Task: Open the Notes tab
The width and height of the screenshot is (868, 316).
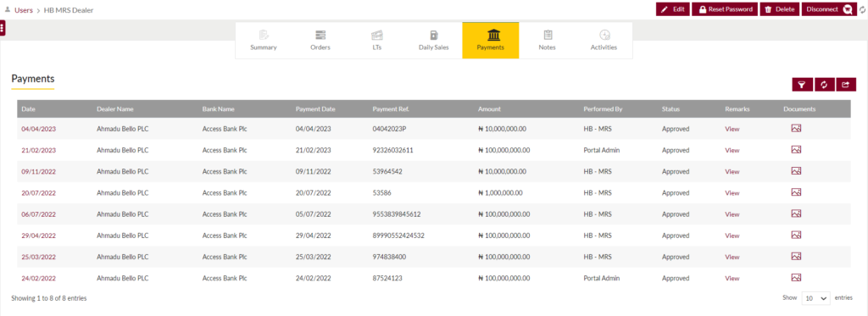Action: tap(547, 41)
